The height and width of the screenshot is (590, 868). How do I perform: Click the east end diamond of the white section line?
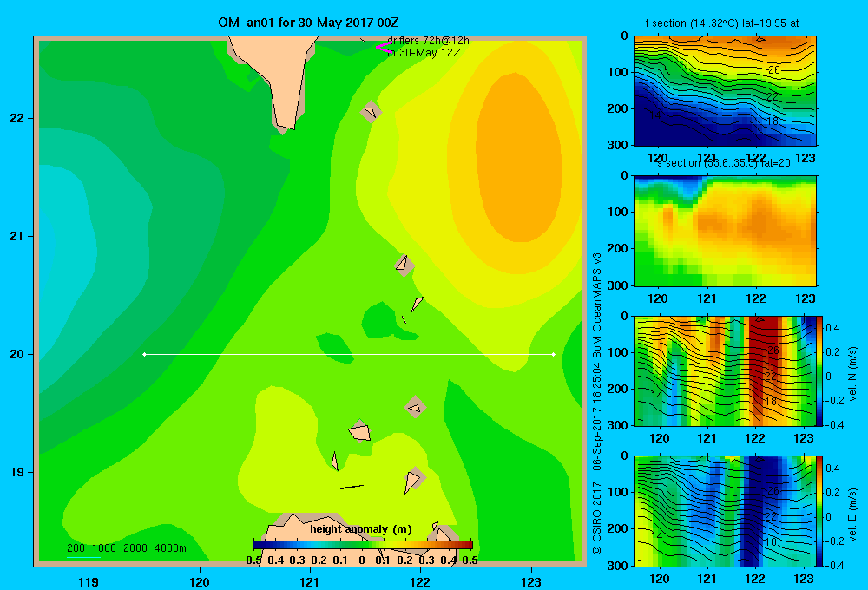[554, 354]
